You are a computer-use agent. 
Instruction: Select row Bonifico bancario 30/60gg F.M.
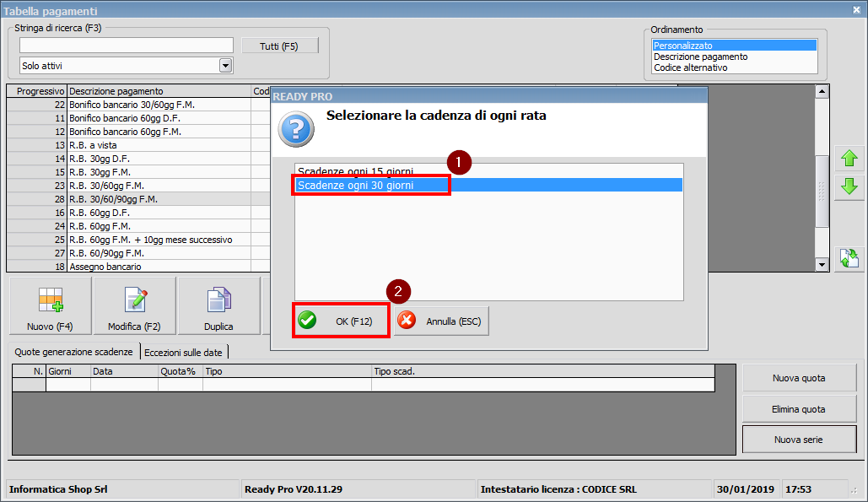point(138,105)
